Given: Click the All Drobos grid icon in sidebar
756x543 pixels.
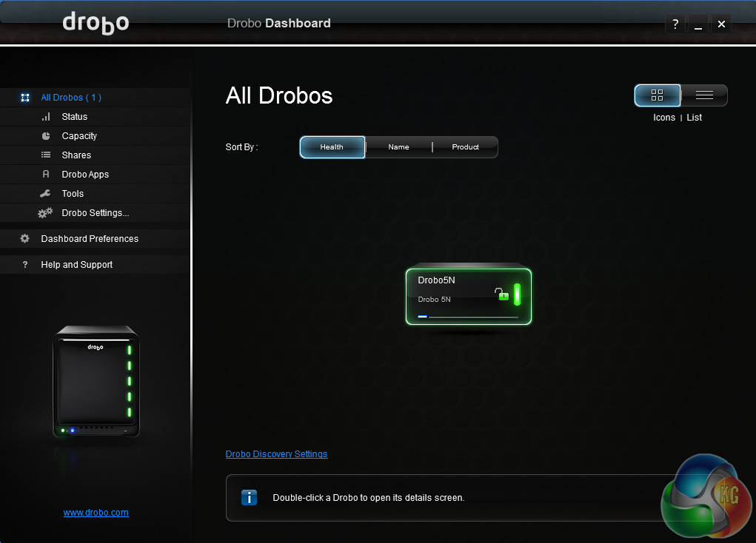Looking at the screenshot, I should [x=25, y=98].
